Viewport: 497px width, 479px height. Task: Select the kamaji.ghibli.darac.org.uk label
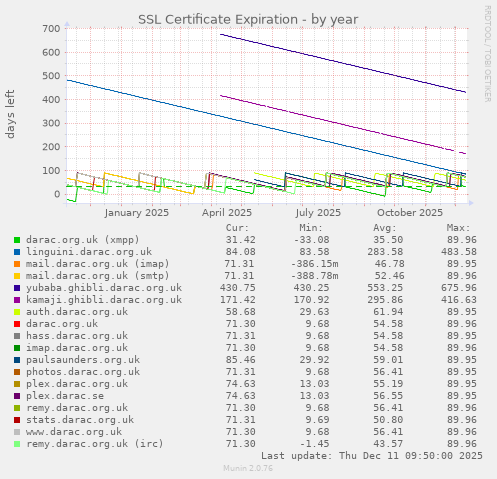click(104, 300)
